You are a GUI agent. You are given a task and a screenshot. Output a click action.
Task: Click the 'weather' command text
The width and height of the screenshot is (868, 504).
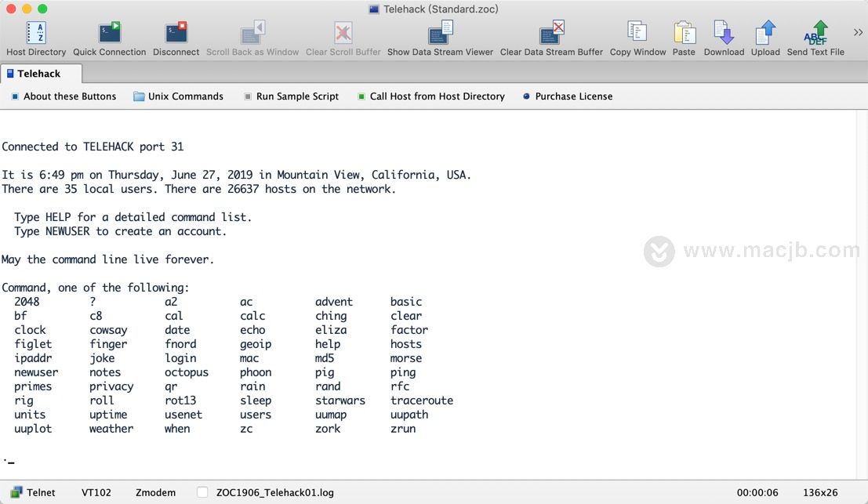(x=111, y=428)
